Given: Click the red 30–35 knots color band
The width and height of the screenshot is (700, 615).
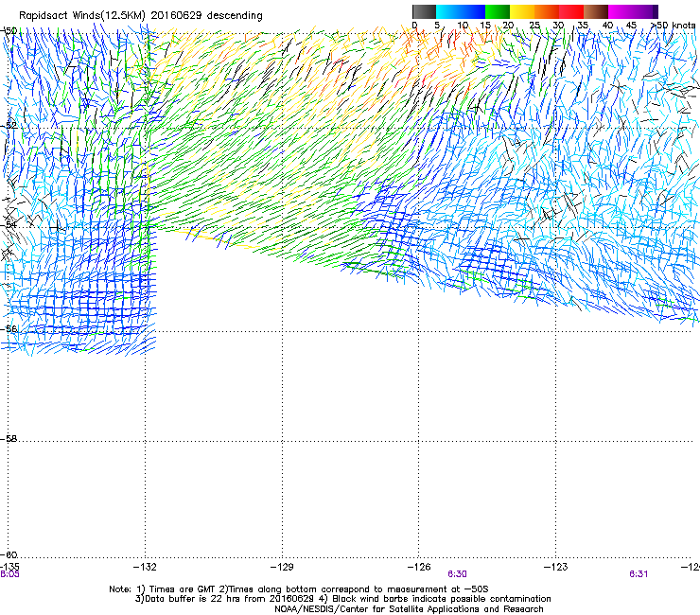Looking at the screenshot, I should [x=571, y=11].
